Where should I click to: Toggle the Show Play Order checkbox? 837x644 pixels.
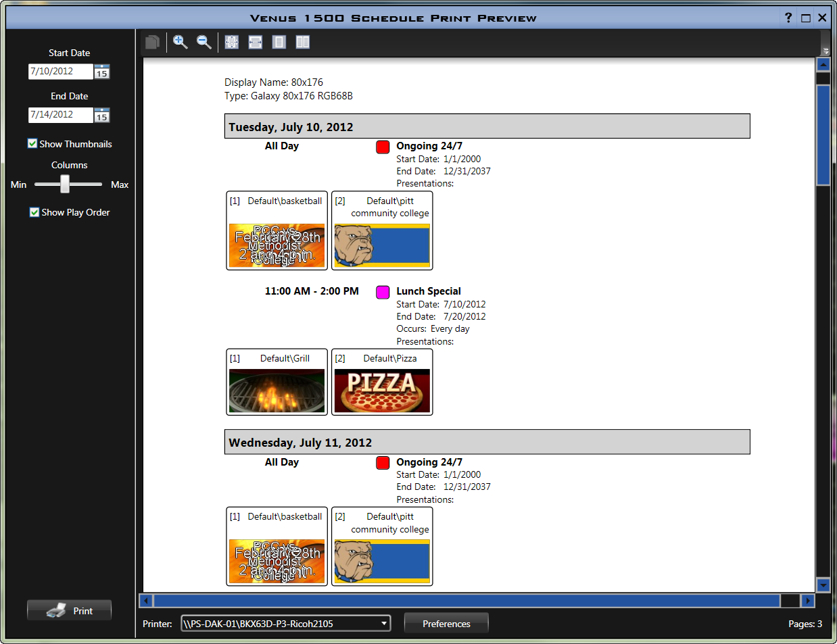coord(34,212)
